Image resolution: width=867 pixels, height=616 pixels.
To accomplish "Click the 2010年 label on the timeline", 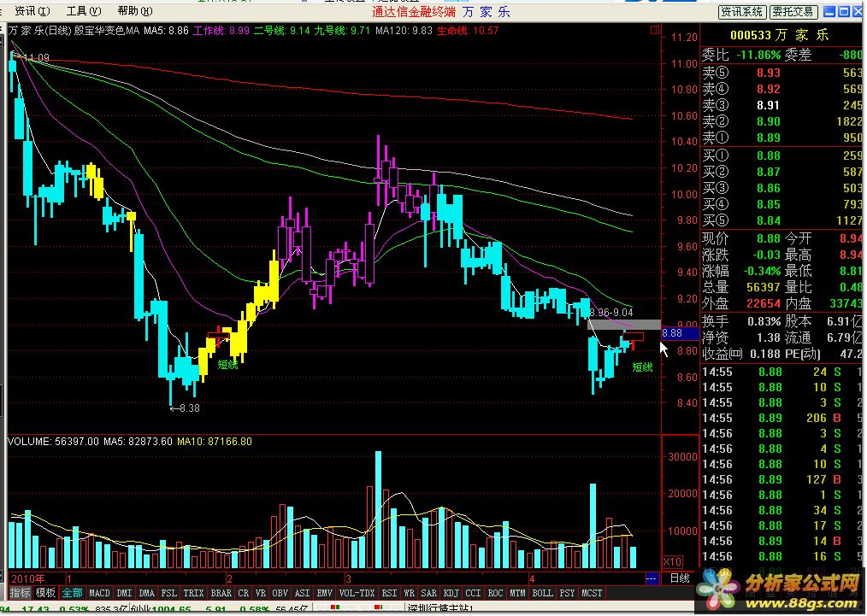I will [27, 578].
